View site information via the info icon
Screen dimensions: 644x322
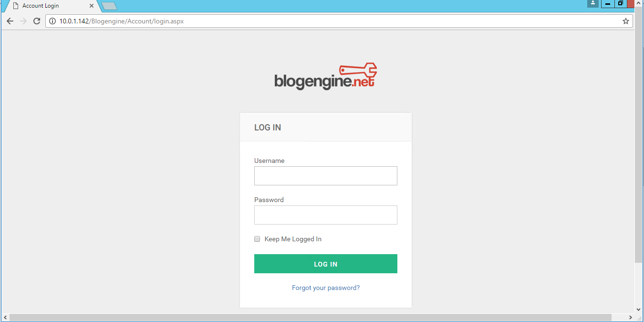52,21
